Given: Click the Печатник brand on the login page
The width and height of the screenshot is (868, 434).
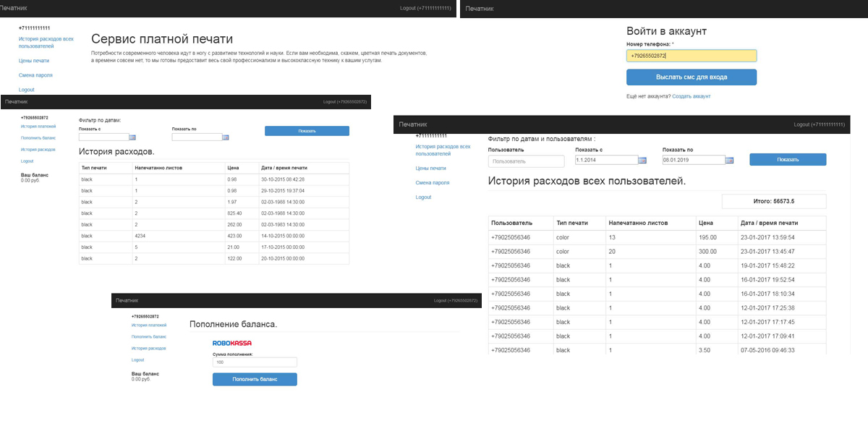Looking at the screenshot, I should tap(480, 9).
